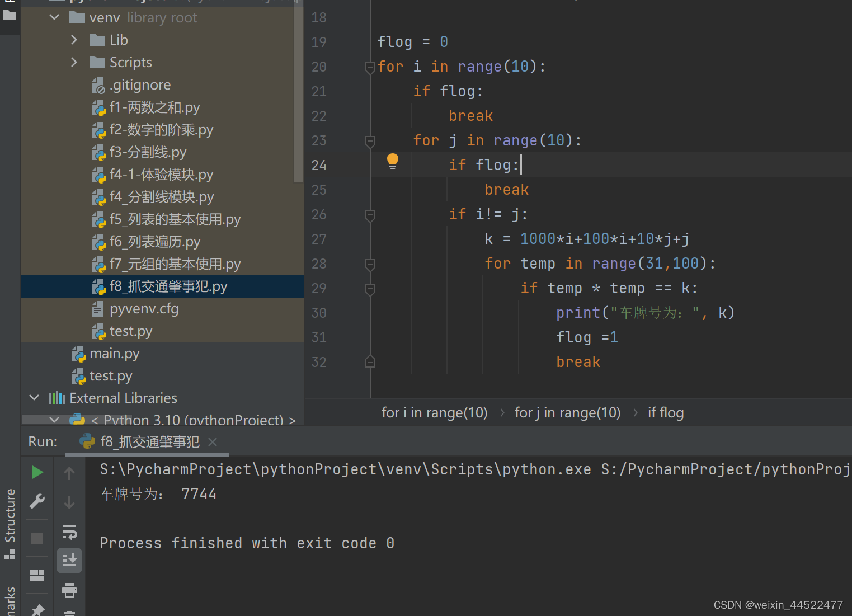Open f2-数字的阶乘.py file
This screenshot has height=616, width=852.
pyautogui.click(x=161, y=130)
